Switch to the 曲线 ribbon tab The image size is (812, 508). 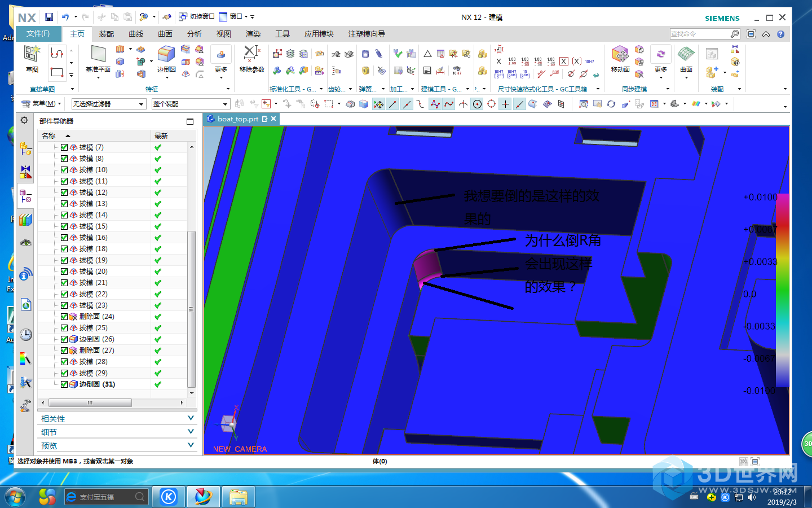coord(136,34)
